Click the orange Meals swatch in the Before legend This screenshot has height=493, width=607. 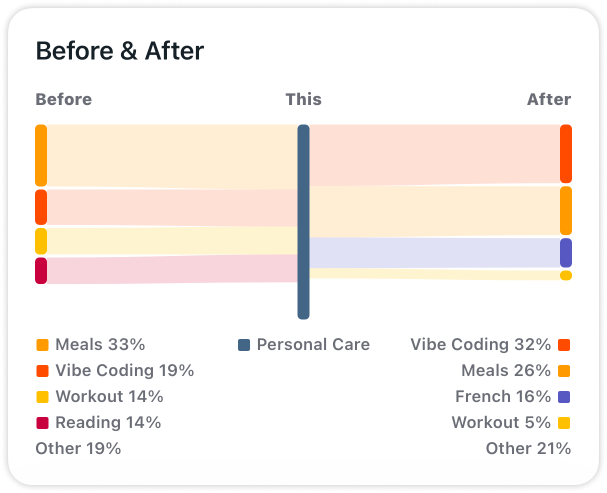42,344
